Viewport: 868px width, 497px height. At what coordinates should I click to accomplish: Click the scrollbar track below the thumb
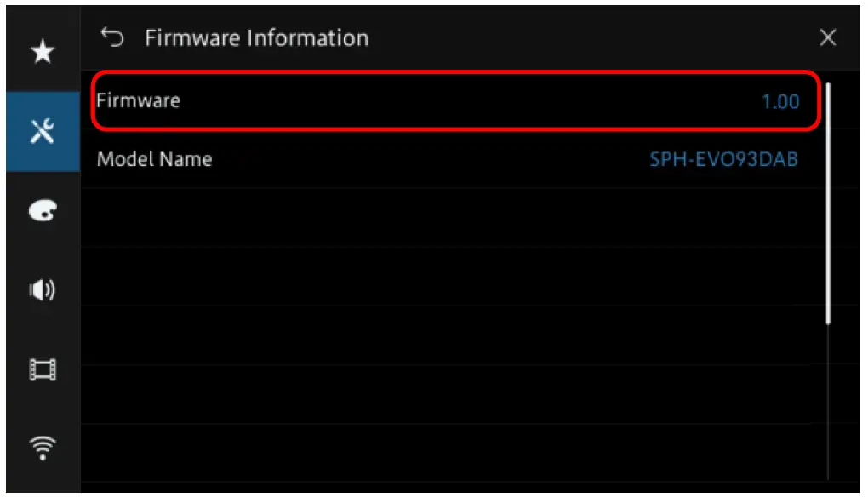tap(828, 400)
